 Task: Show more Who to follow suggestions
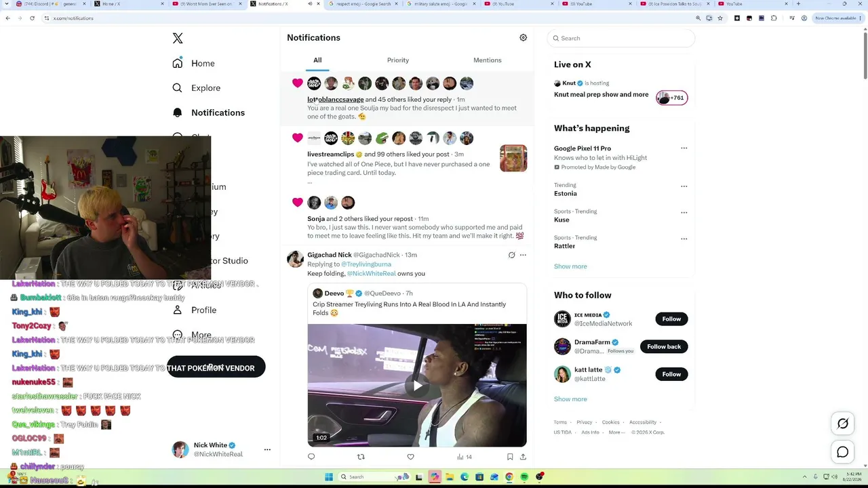click(570, 399)
